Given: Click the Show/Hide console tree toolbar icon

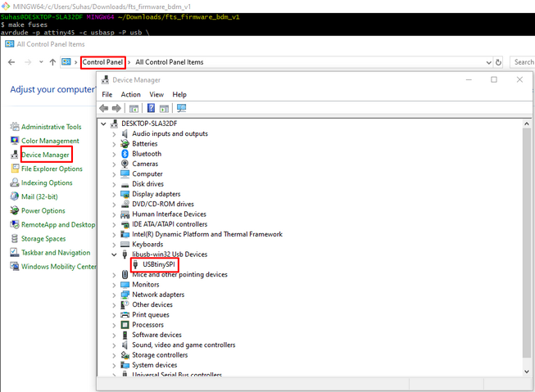Looking at the screenshot, I should (x=134, y=109).
